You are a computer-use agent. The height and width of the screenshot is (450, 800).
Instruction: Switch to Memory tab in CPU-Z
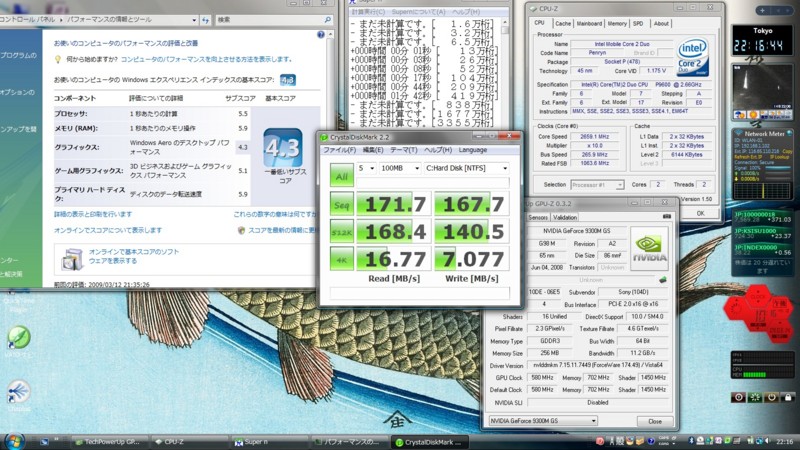click(617, 23)
